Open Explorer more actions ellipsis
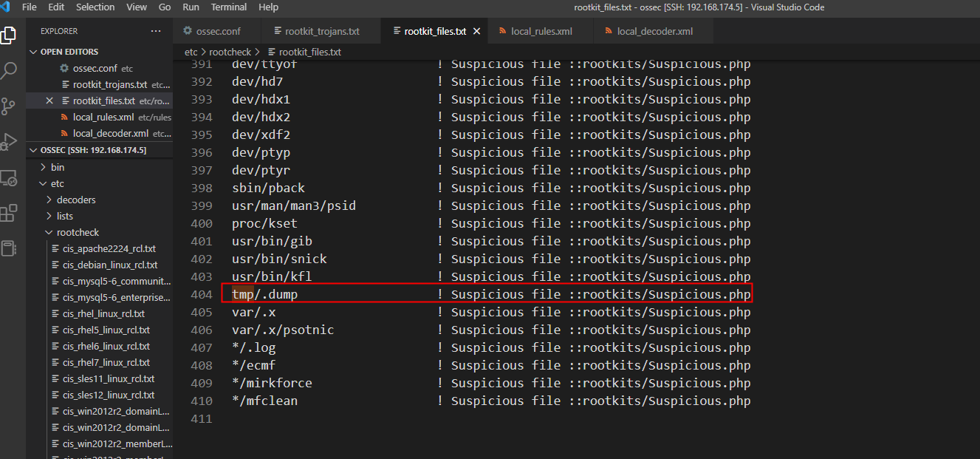The image size is (980, 459). tap(156, 31)
